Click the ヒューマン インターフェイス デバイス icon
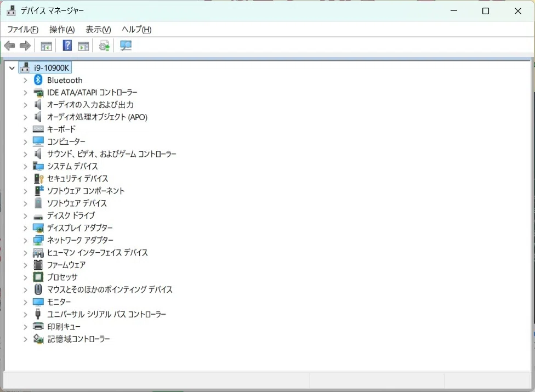This screenshot has height=392, width=535. [38, 252]
